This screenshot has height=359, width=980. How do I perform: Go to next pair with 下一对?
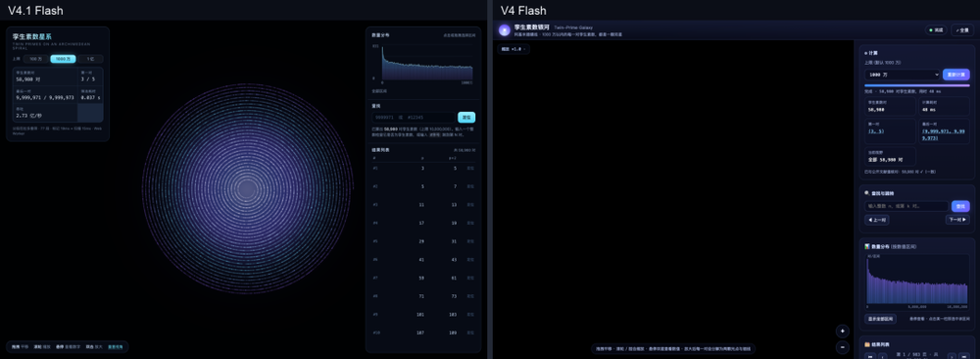pos(957,220)
